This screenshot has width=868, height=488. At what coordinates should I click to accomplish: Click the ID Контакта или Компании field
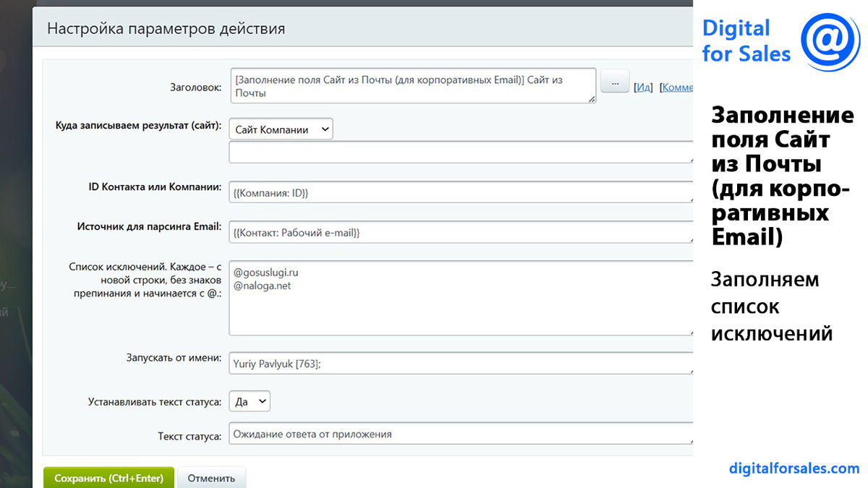(460, 192)
